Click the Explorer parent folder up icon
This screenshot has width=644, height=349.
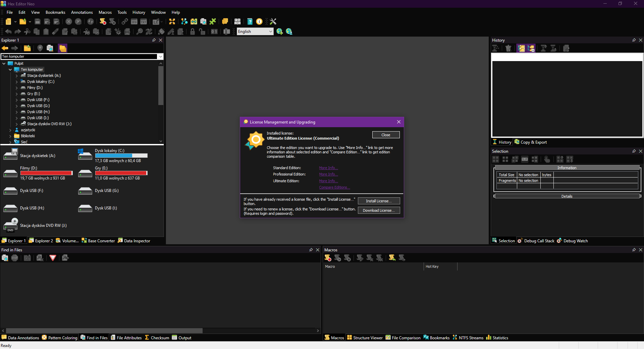click(x=27, y=48)
